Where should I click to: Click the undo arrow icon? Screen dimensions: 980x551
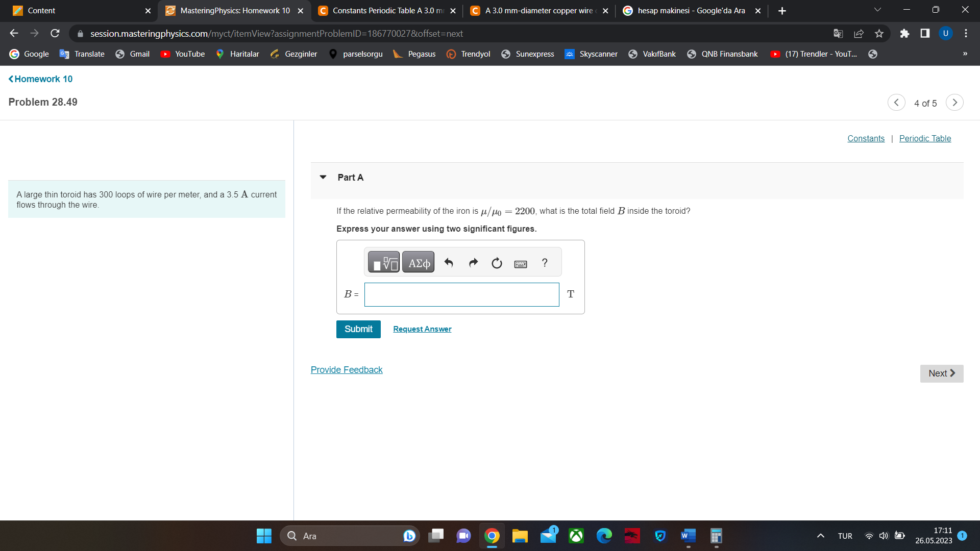[x=449, y=263]
